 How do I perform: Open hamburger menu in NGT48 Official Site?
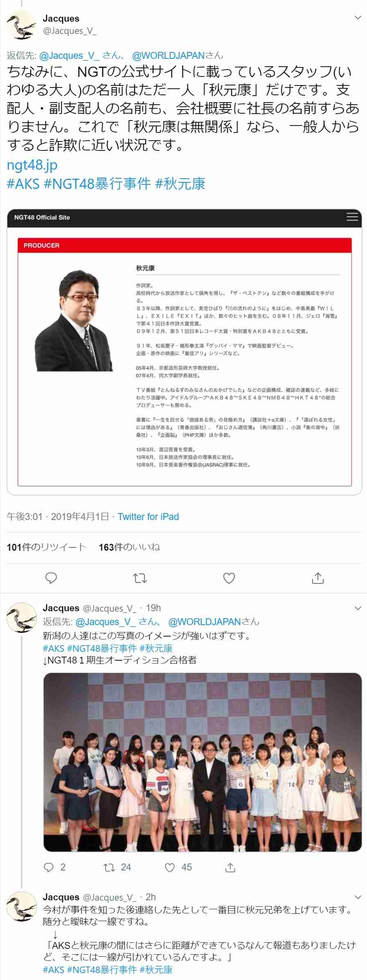352,217
